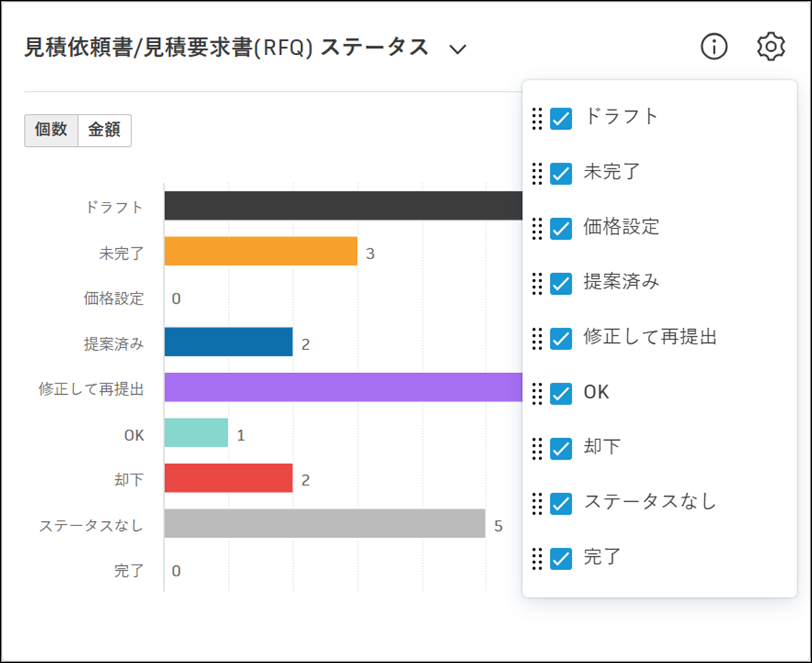812x663 pixels.
Task: Click the drag handle next to OK option
Action: (537, 393)
